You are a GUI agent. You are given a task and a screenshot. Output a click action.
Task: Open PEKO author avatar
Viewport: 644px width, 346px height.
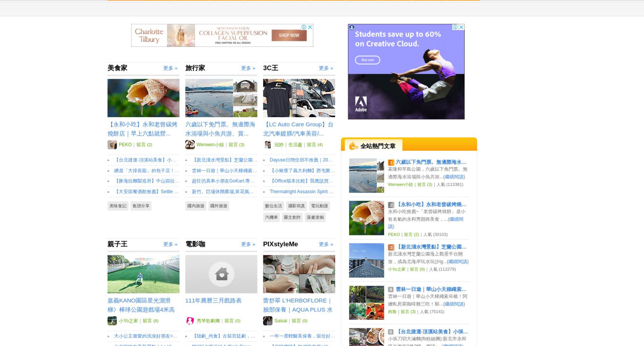112,145
